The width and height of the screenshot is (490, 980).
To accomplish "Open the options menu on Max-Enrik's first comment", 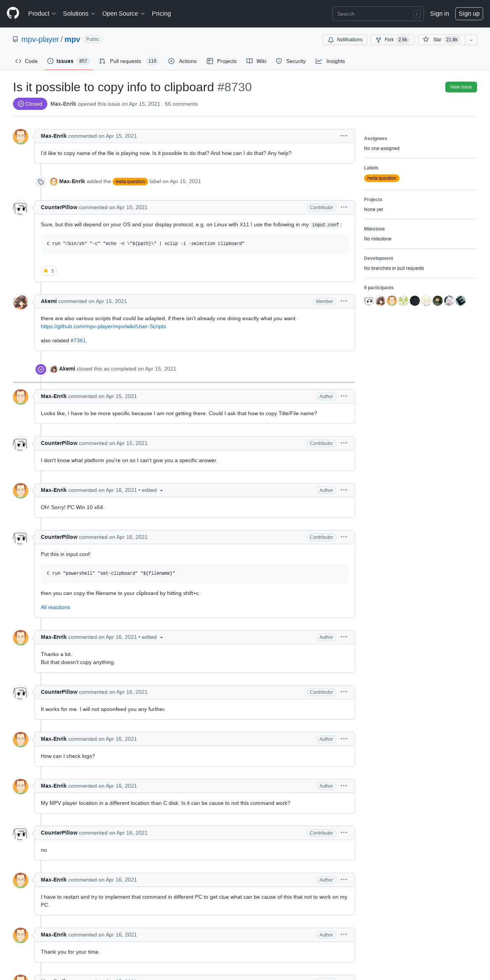I will click(344, 136).
